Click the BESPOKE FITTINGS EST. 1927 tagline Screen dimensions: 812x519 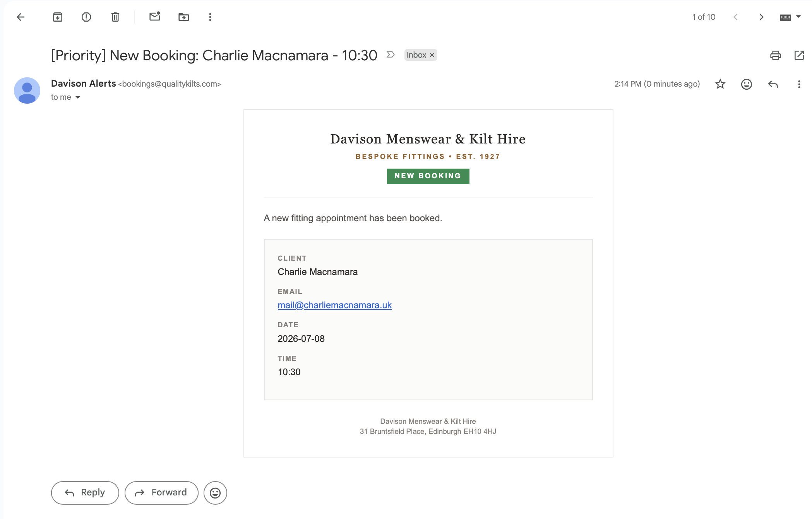coord(428,157)
